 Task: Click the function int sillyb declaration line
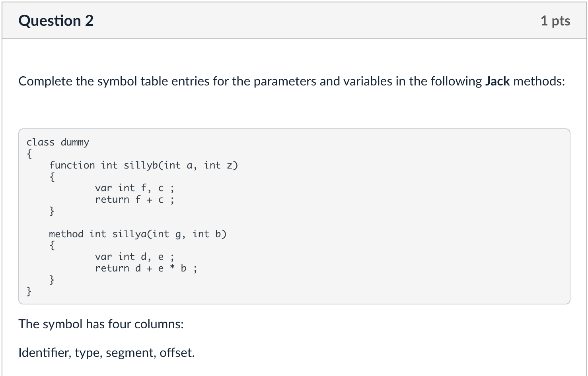(x=143, y=165)
